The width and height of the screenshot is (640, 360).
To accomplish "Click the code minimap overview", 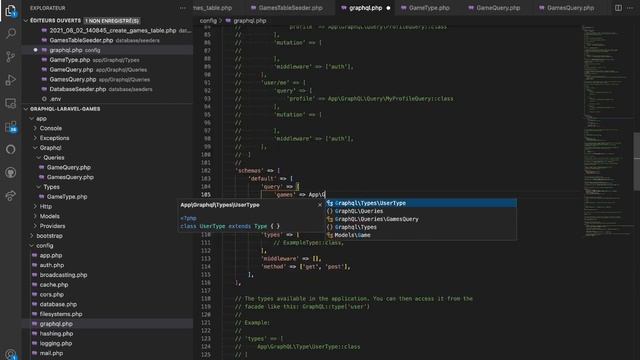I will (607, 131).
